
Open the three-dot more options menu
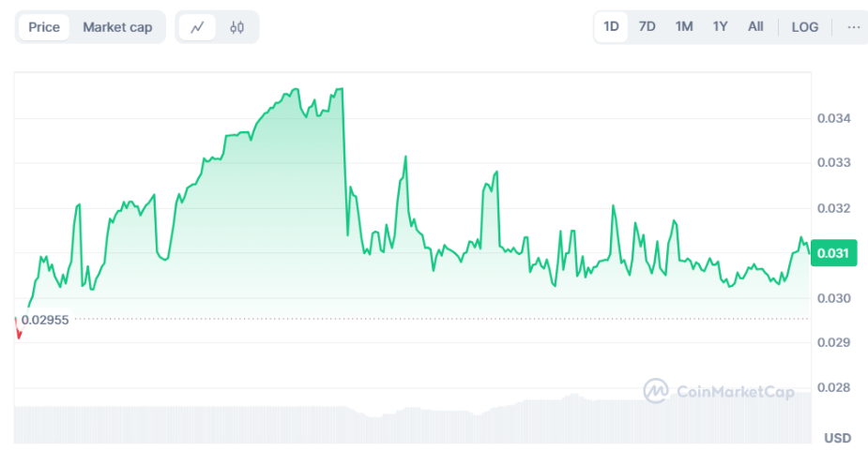point(853,27)
